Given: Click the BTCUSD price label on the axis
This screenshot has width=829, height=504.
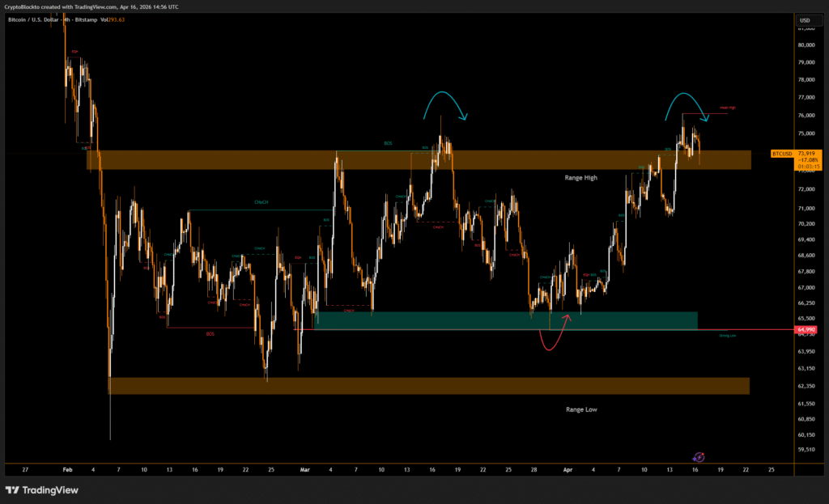Looking at the screenshot, I should click(x=781, y=153).
